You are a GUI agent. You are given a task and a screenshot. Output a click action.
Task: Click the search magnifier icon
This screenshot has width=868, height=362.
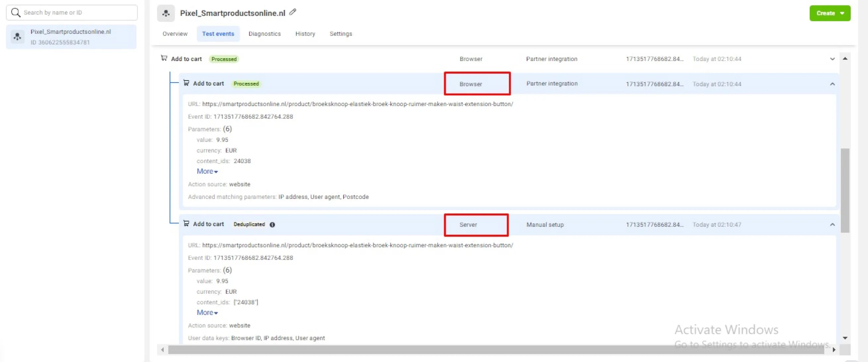click(x=16, y=13)
